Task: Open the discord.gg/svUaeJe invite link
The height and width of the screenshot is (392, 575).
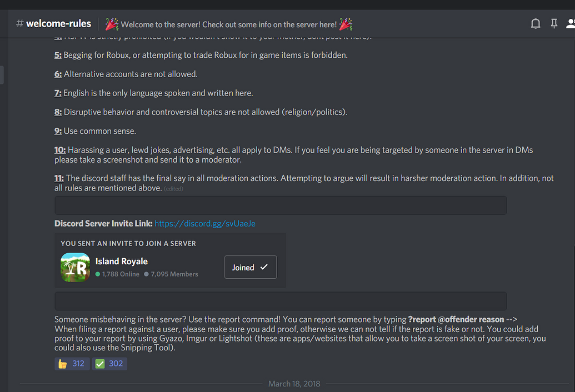Action: coord(205,223)
